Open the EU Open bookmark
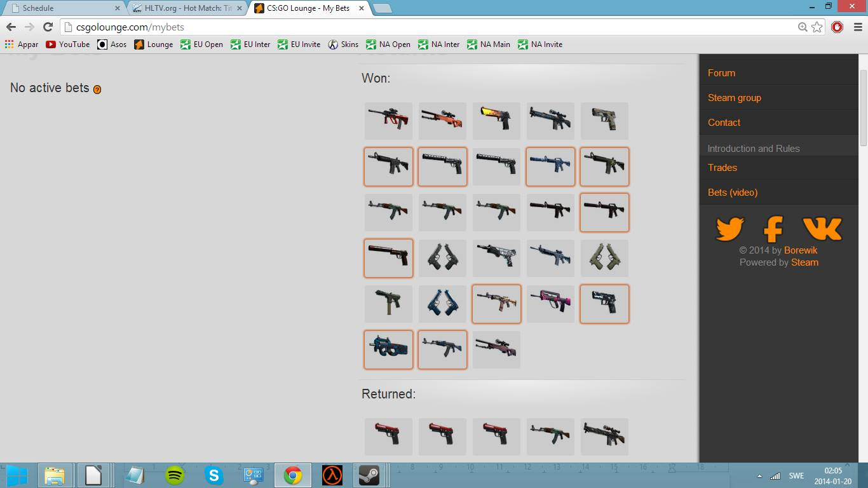Image resolution: width=868 pixels, height=488 pixels. (x=201, y=44)
